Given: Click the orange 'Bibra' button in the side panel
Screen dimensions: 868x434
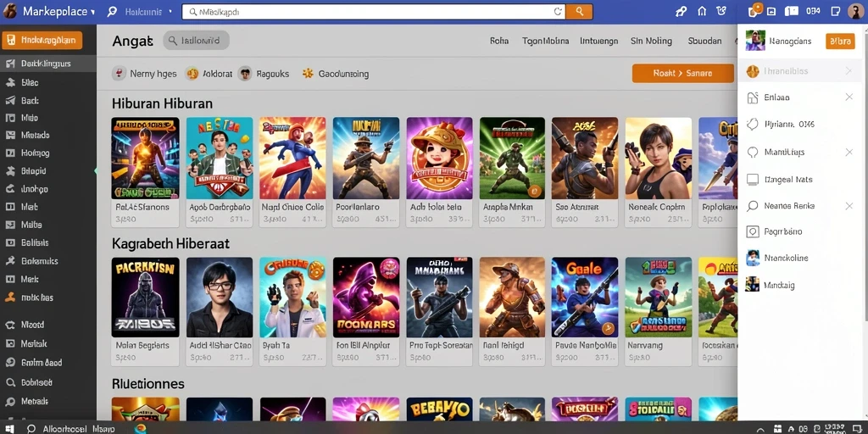Looking at the screenshot, I should 840,42.
